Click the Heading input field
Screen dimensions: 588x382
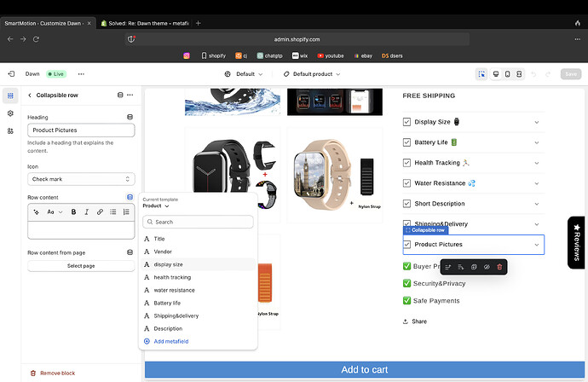pos(81,130)
